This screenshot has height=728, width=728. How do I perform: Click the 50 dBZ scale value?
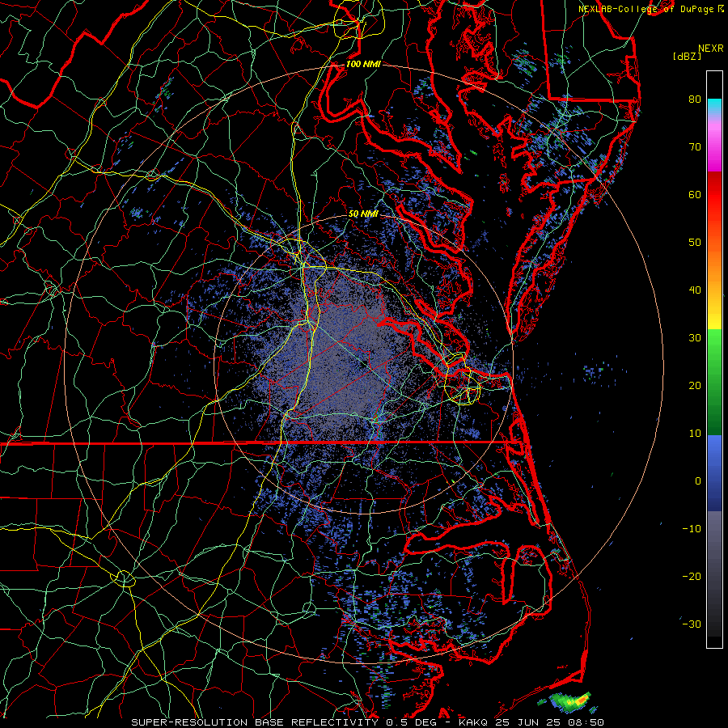point(695,243)
